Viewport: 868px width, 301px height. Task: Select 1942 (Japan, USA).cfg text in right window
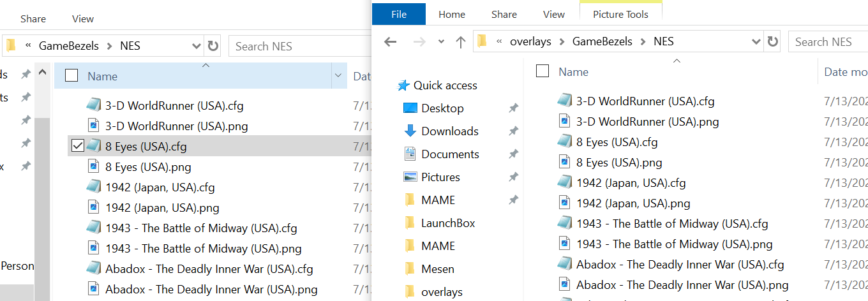point(631,182)
